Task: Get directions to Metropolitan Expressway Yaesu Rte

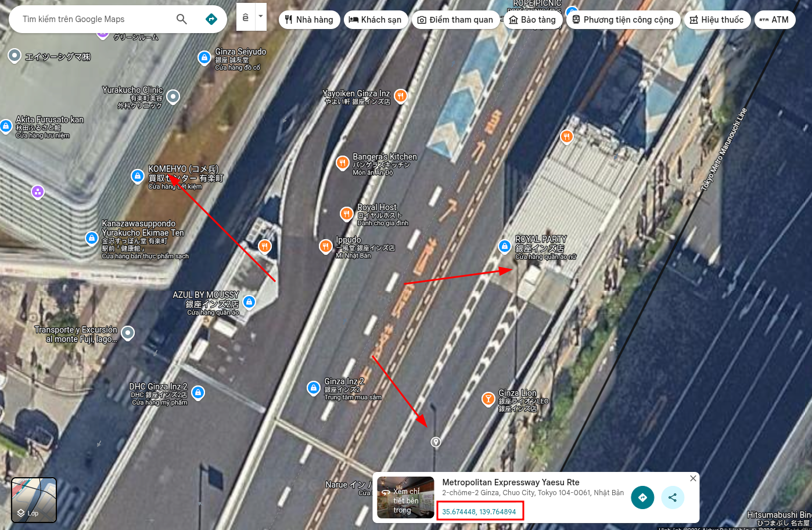Action: tap(642, 497)
